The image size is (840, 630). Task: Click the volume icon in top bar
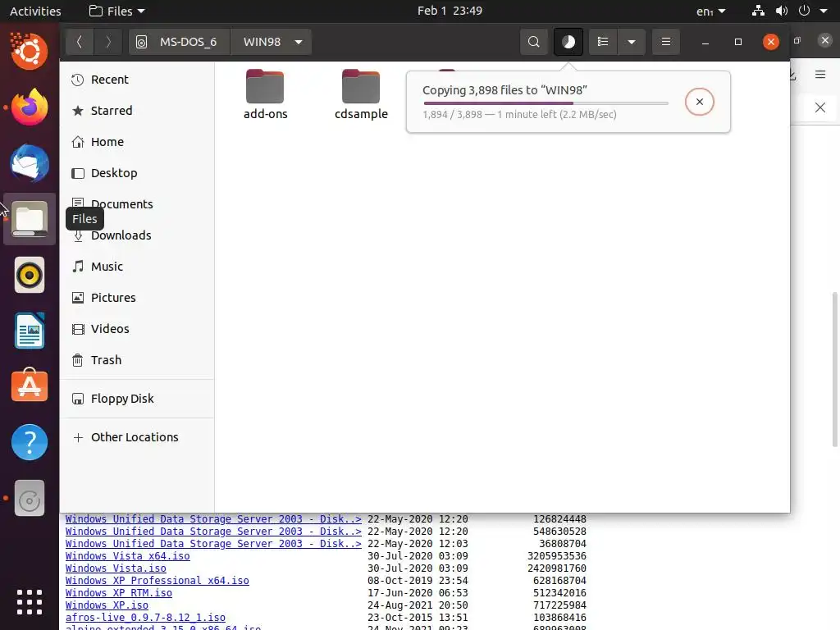click(x=782, y=11)
